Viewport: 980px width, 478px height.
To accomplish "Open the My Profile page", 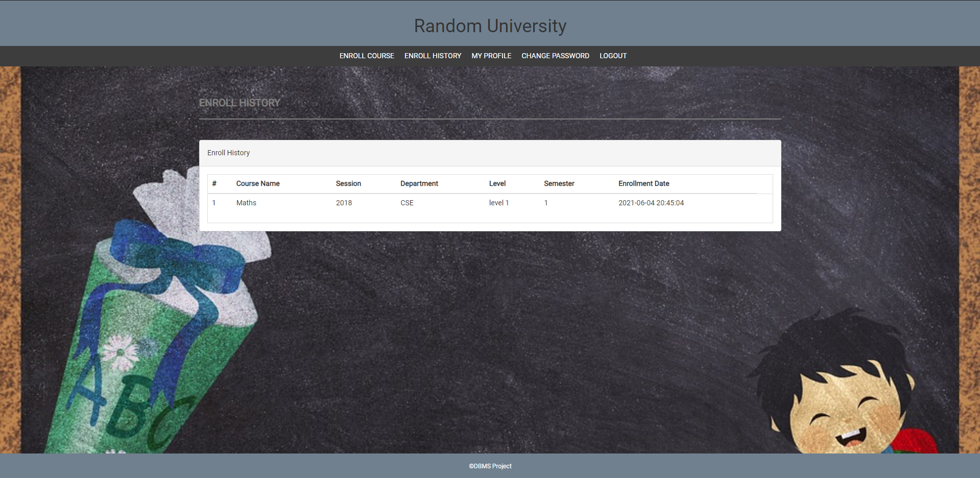I will coord(491,56).
